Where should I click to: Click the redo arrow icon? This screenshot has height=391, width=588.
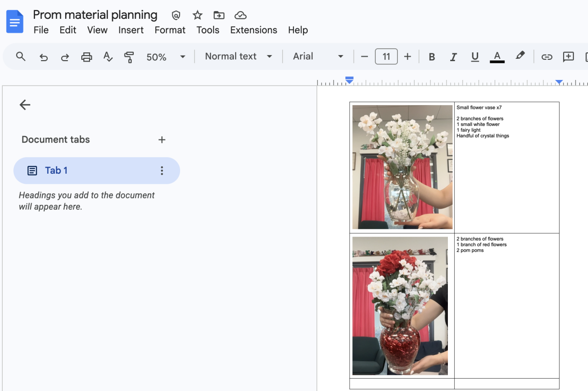pyautogui.click(x=65, y=57)
